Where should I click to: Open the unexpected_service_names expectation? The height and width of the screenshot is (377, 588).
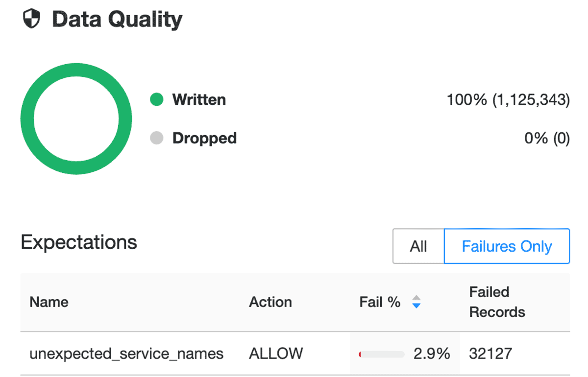pyautogui.click(x=126, y=353)
